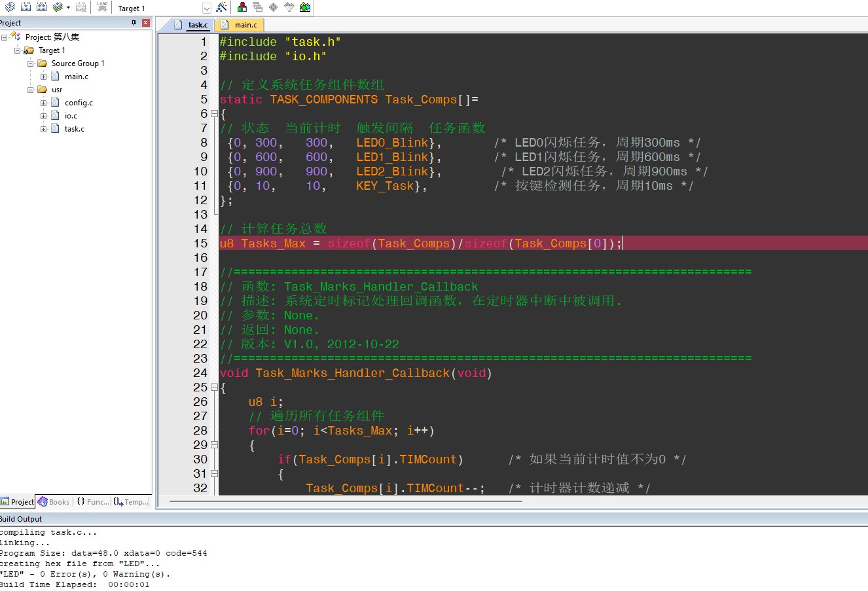The height and width of the screenshot is (591, 868).
Task: Click the Build target toolbar icon
Action: (26, 7)
